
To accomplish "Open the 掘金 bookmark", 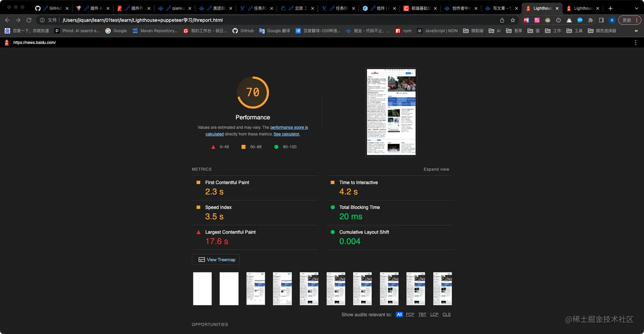I will 368,31.
